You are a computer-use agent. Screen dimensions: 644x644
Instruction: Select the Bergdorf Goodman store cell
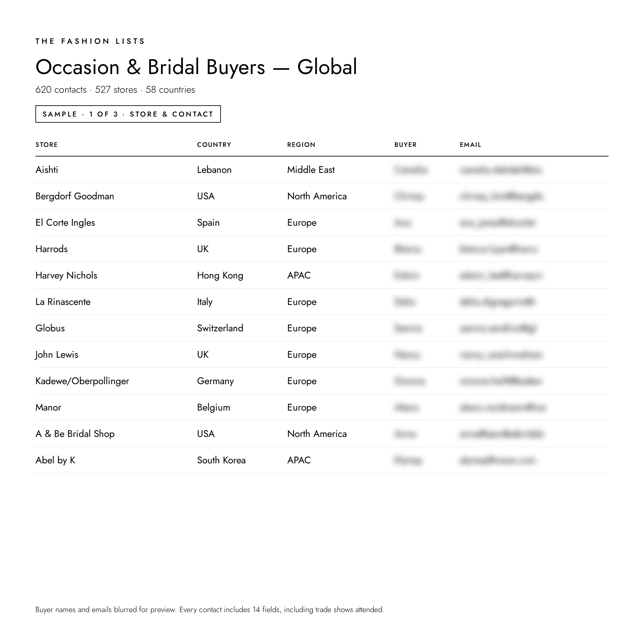click(x=75, y=196)
